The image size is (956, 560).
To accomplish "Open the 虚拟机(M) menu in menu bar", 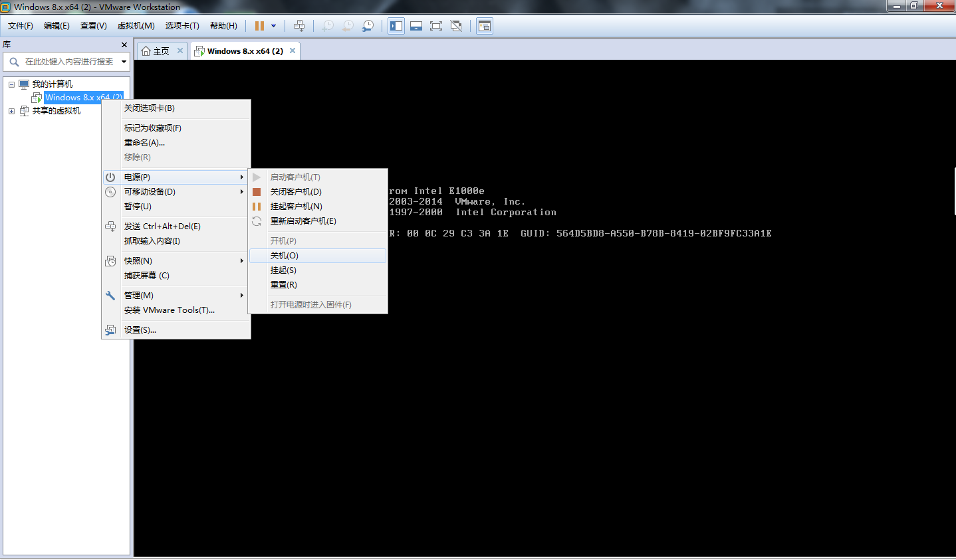I will [136, 26].
